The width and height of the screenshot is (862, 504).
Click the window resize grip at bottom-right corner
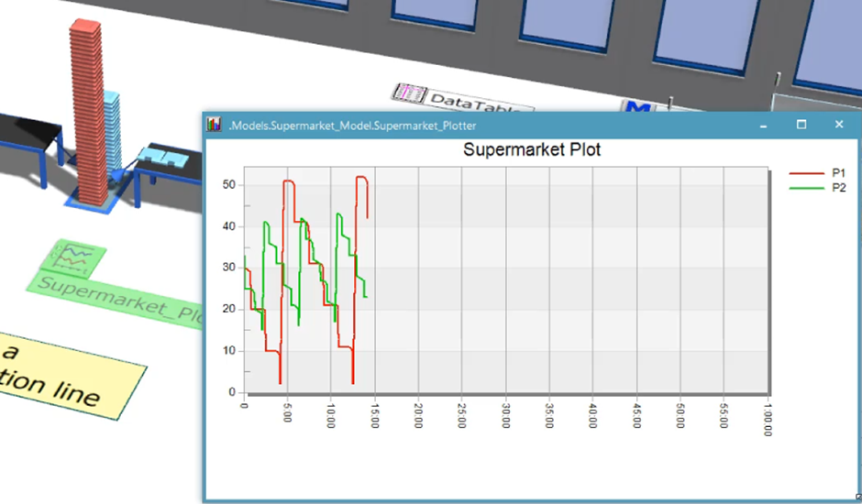tap(856, 499)
